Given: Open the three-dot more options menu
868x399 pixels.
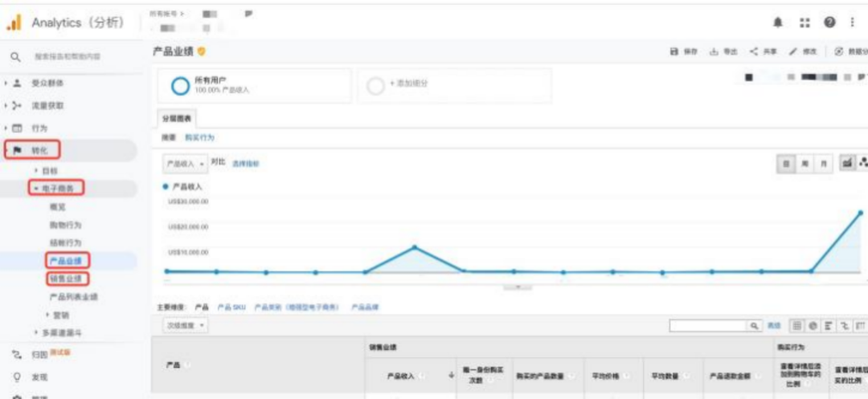Looking at the screenshot, I should coord(852,22).
